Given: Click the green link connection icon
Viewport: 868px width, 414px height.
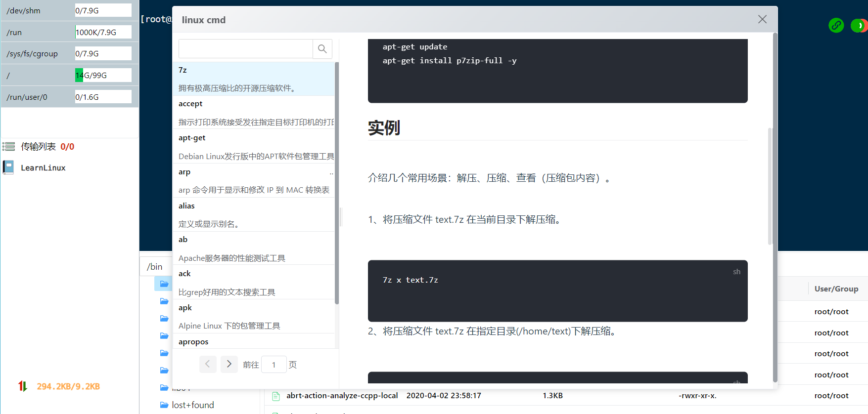Looking at the screenshot, I should 836,25.
